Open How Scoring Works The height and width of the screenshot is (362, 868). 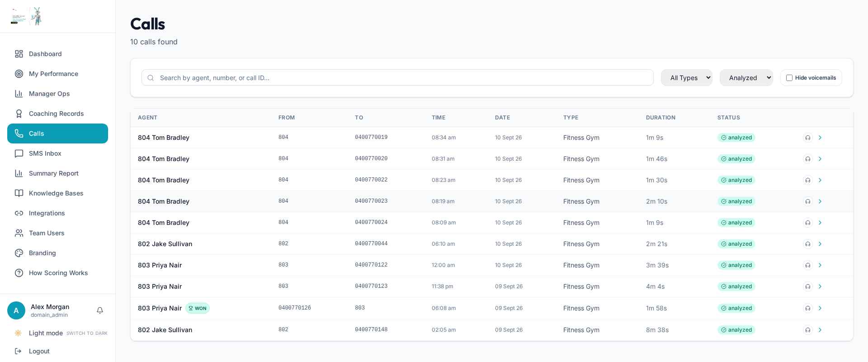point(57,273)
